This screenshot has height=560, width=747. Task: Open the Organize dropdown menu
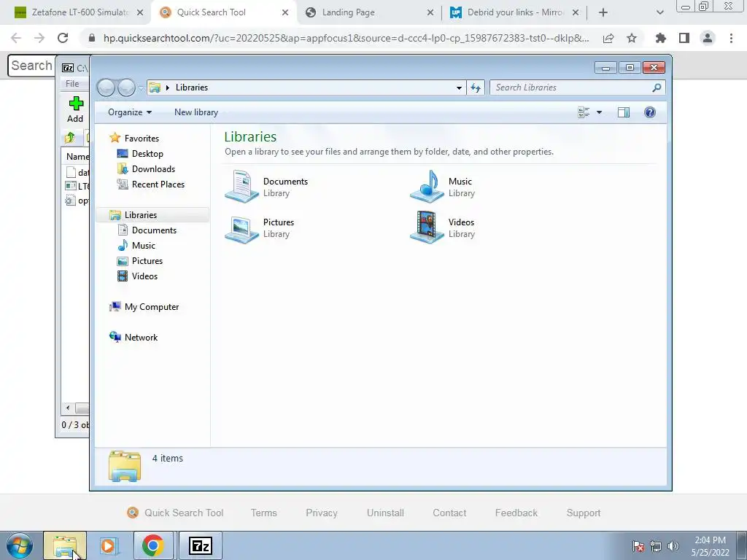point(130,112)
